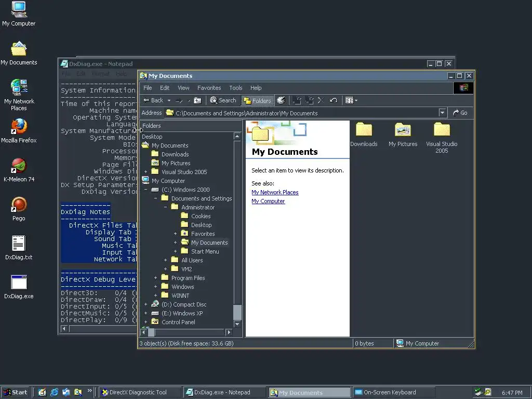Collapse Documents and Settings tree node

point(155,198)
